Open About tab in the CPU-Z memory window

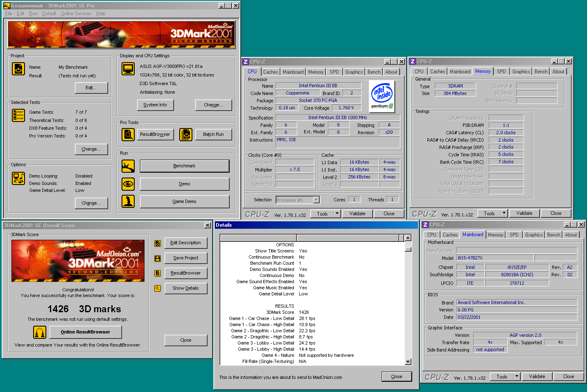(558, 72)
